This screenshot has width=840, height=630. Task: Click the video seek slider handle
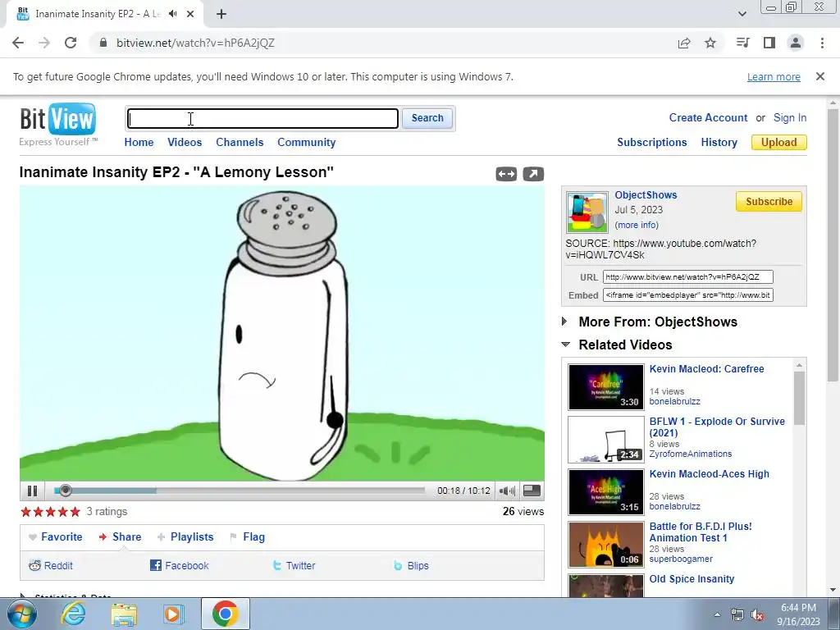pos(66,491)
